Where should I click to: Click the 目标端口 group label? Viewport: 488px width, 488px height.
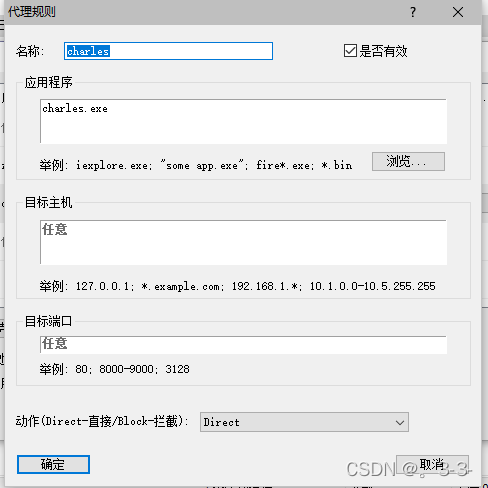(x=49, y=321)
